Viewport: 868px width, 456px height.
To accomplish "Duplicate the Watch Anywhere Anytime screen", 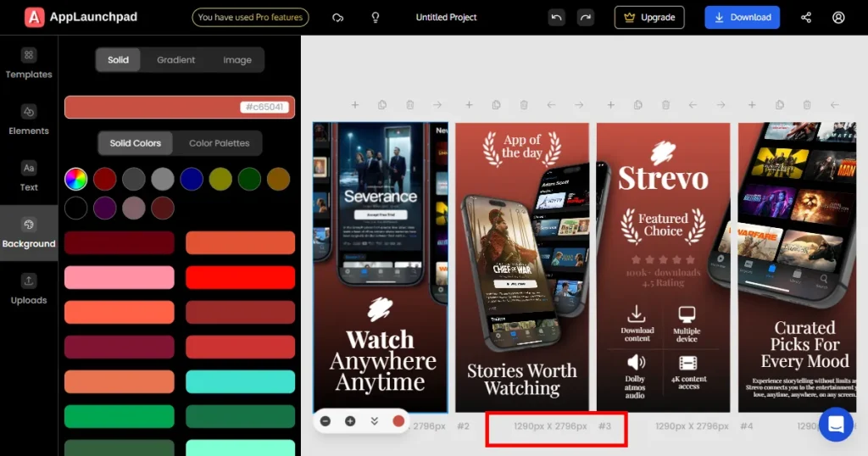I will [382, 104].
